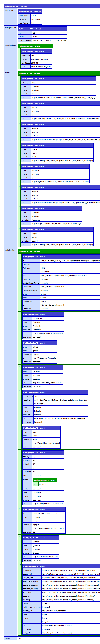
Task: Click the 0.gravatar.com avatar url
Action: pyautogui.click(x=60, y=182)
